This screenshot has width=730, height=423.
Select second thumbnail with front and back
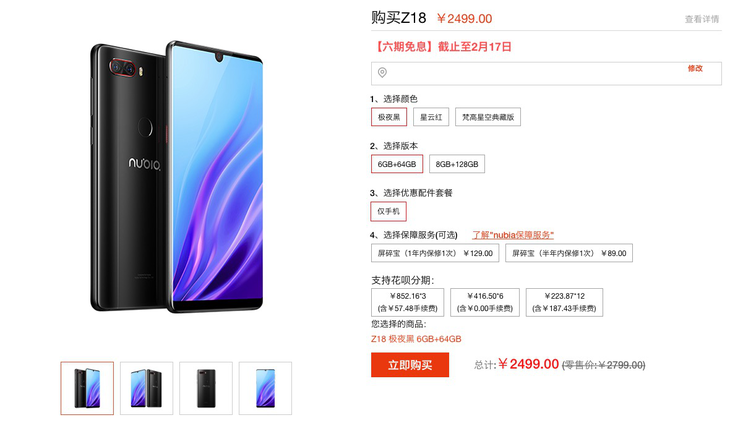click(146, 388)
